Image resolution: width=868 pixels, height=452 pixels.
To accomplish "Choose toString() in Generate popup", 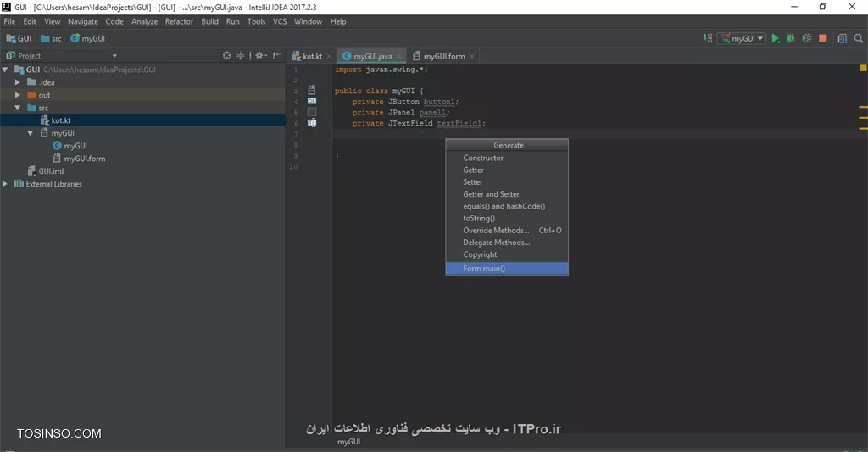I will click(x=507, y=218).
